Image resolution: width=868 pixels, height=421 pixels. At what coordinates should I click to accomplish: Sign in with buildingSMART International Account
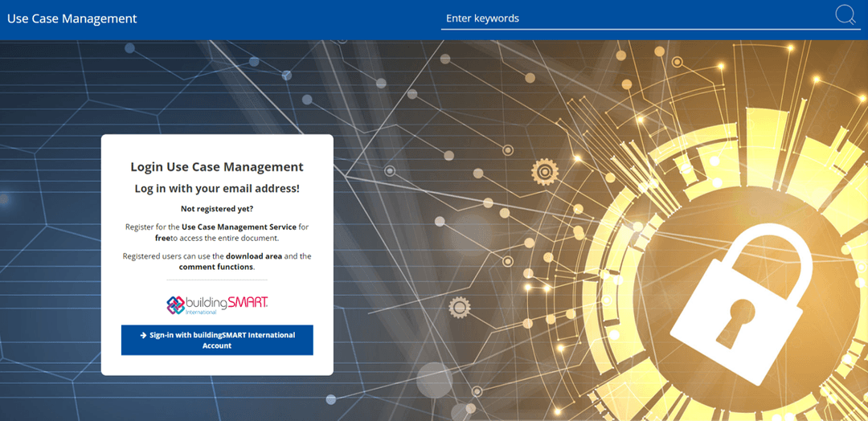[x=217, y=340]
